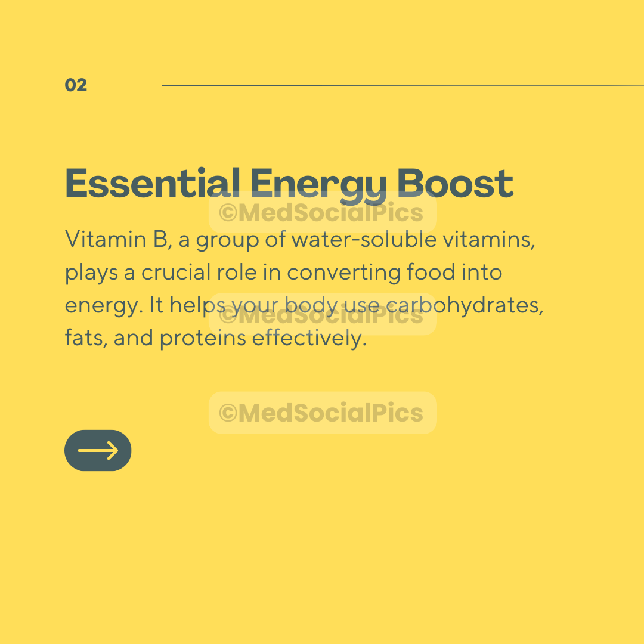Click the word Energy in the heading
644x644 pixels.
318,185
